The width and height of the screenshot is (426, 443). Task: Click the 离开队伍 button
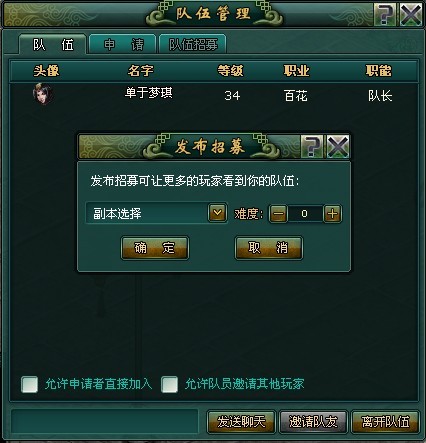(x=386, y=422)
